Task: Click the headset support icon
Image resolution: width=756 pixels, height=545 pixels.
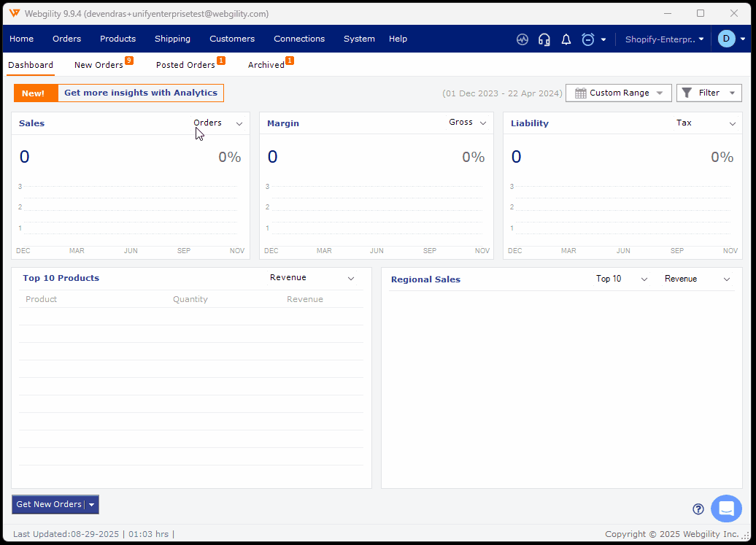Action: point(544,39)
